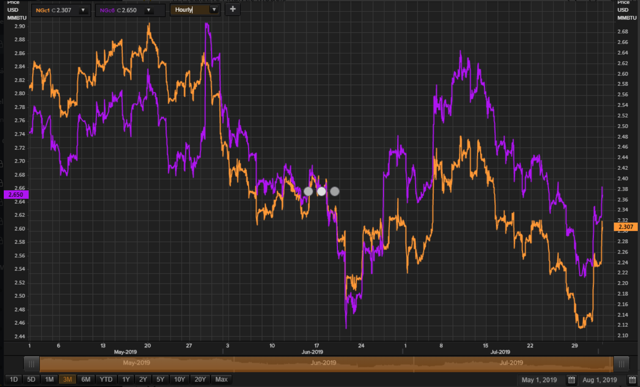Click the YTD range button
This screenshot has height=387, width=640.
click(x=106, y=380)
